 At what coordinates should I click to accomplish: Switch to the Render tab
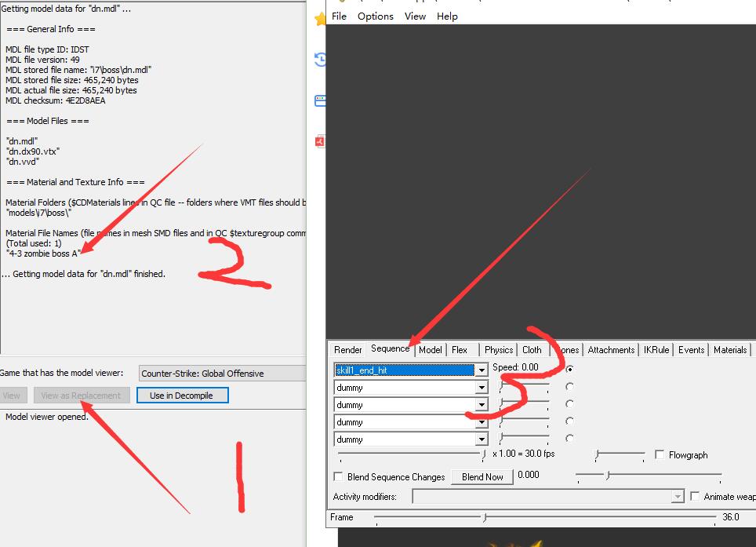pyautogui.click(x=347, y=350)
